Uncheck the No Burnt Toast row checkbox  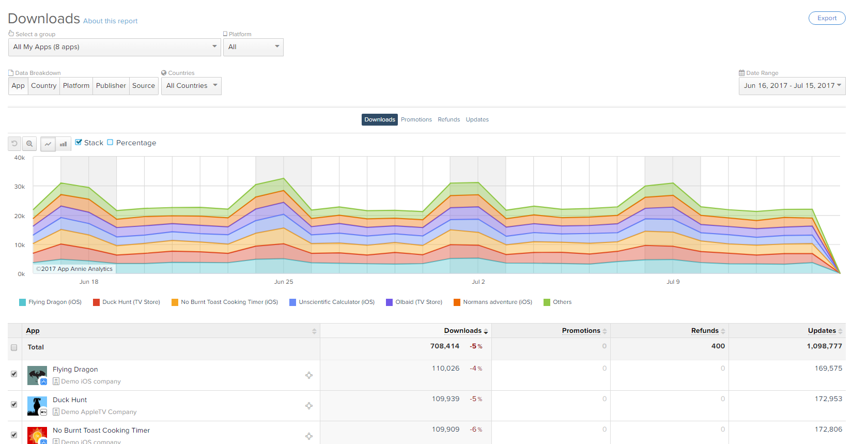coord(14,435)
